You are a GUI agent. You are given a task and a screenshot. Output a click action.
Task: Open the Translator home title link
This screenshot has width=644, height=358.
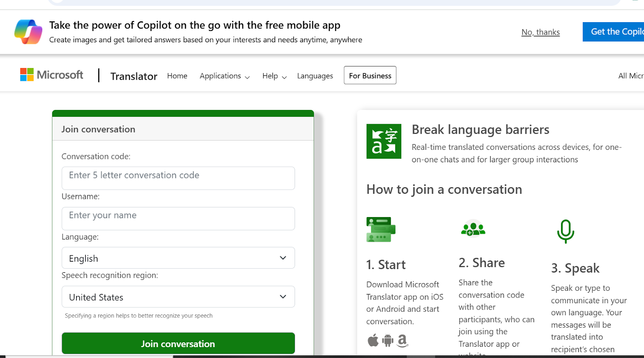pos(134,76)
